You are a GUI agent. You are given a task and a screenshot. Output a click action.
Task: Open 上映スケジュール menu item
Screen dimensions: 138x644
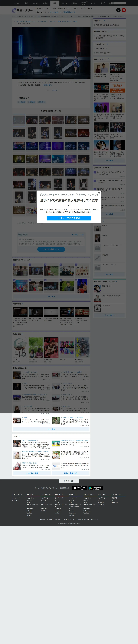tap(41, 12)
